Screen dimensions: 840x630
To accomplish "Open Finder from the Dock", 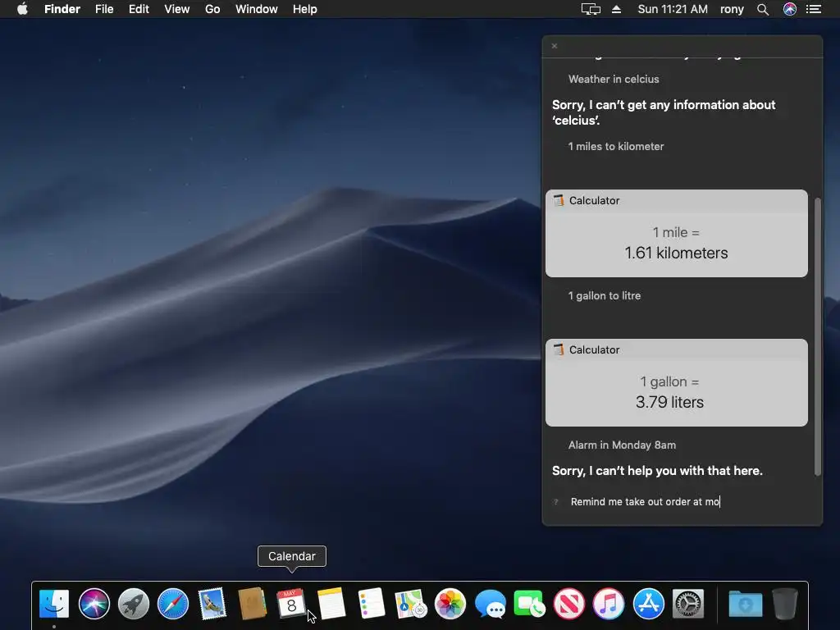I will point(54,604).
